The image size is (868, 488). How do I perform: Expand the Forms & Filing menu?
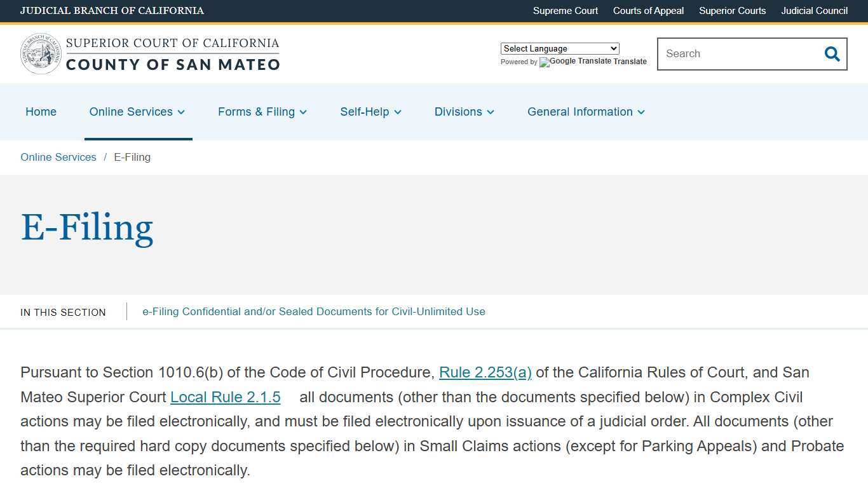262,112
